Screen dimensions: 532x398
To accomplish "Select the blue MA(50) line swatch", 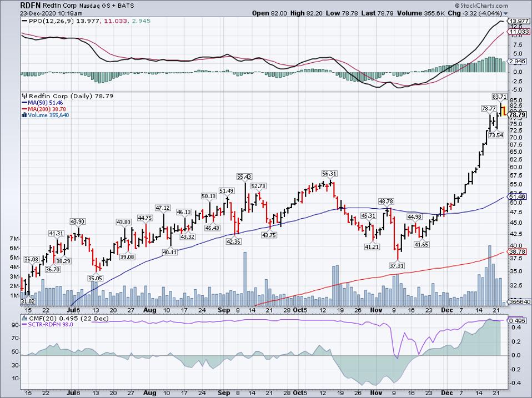I will click(24, 102).
